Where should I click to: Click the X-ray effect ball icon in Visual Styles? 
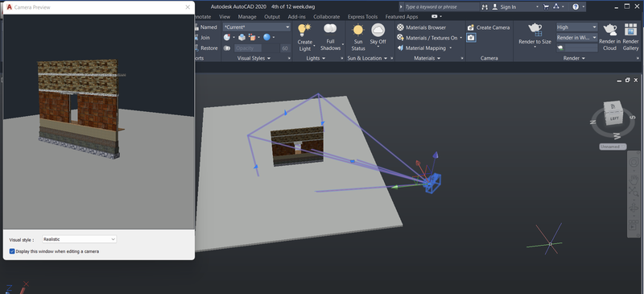[227, 37]
